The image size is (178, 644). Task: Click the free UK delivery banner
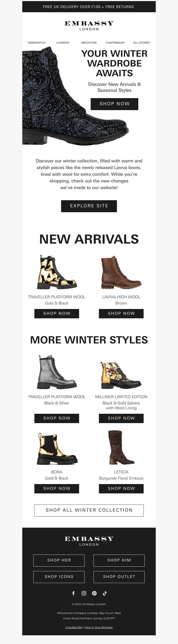(x=89, y=7)
